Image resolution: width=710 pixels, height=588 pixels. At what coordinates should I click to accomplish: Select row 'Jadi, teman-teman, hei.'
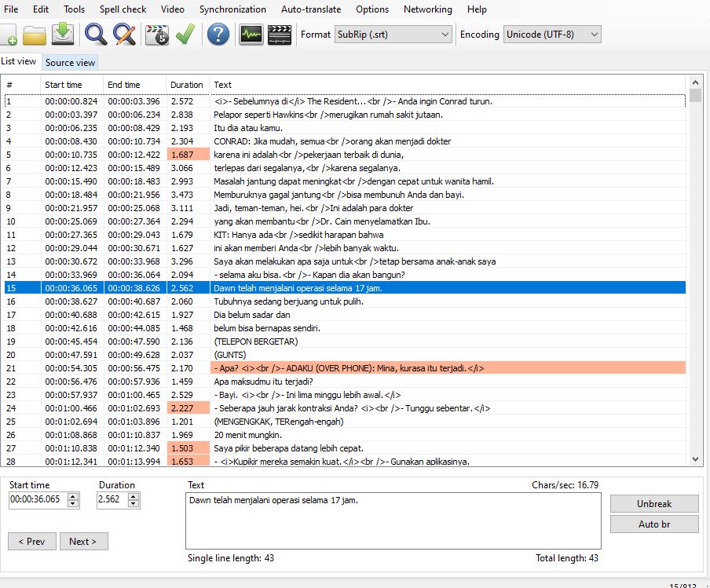[345, 208]
